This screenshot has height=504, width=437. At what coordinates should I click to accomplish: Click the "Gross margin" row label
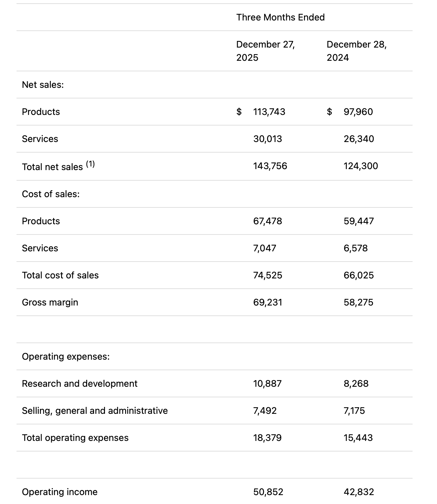[50, 302]
